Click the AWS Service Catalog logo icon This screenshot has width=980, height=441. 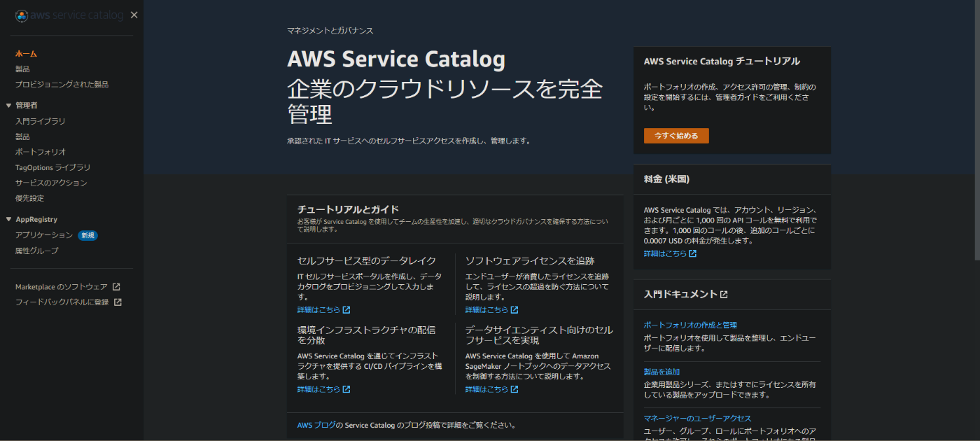[x=22, y=15]
